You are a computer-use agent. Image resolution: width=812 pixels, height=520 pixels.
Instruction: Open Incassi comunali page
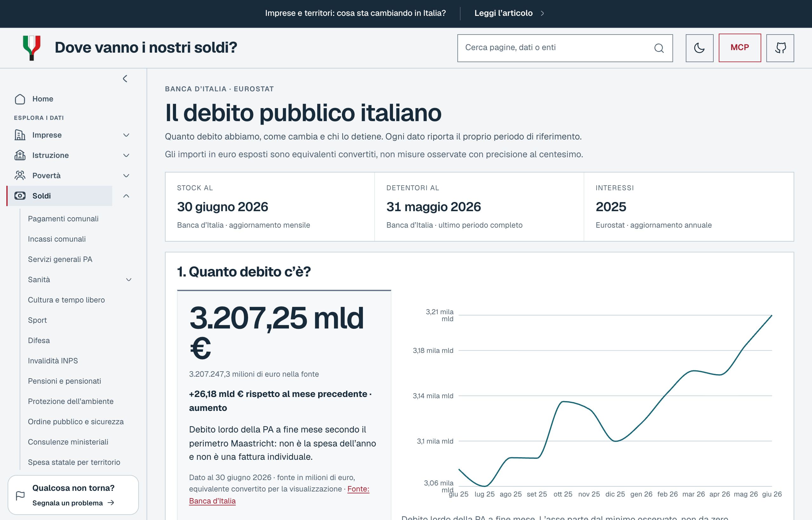(x=57, y=239)
